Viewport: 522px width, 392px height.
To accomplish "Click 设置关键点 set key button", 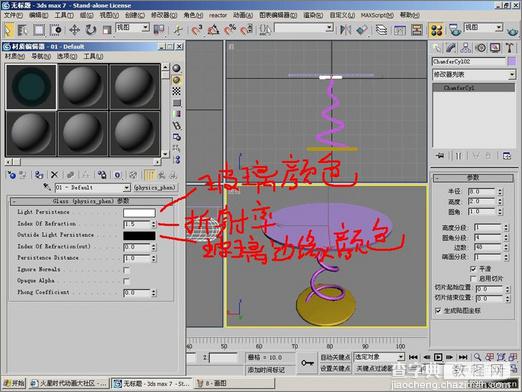I will [335, 368].
